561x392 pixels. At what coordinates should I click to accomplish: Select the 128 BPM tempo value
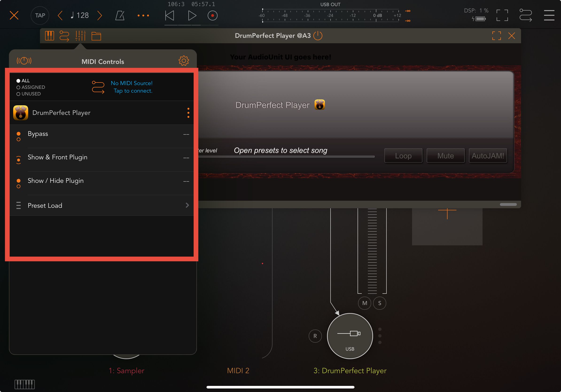(x=80, y=16)
